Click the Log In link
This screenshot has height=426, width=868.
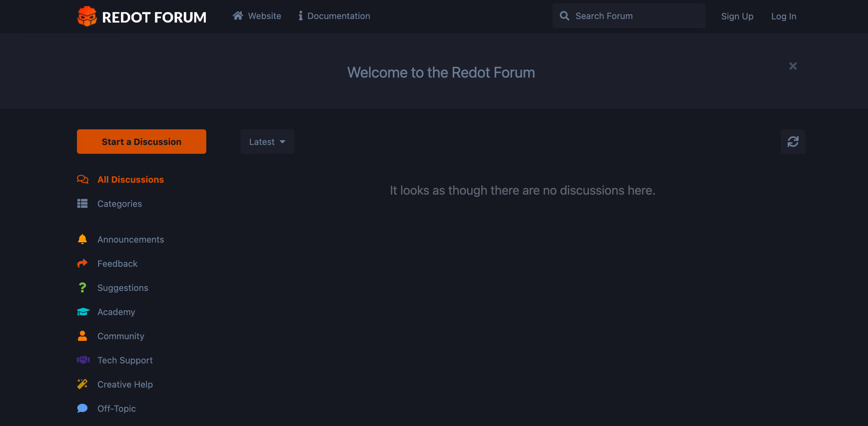click(x=784, y=16)
